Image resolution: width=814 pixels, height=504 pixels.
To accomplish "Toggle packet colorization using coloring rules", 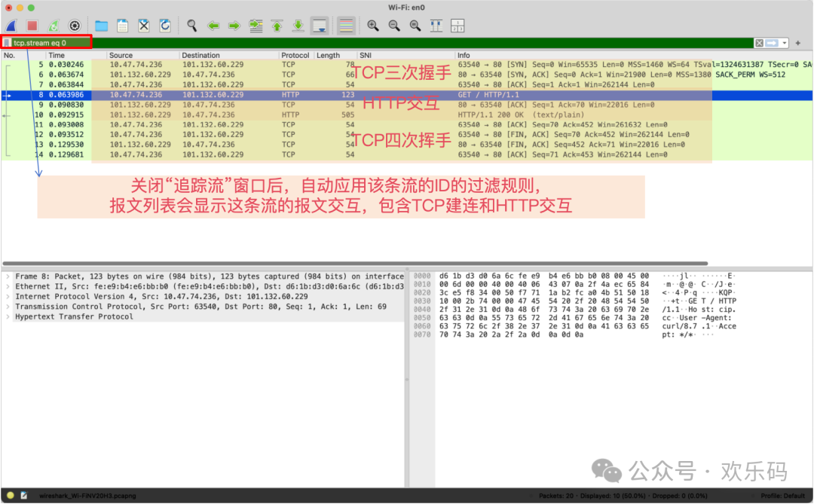I will click(346, 26).
